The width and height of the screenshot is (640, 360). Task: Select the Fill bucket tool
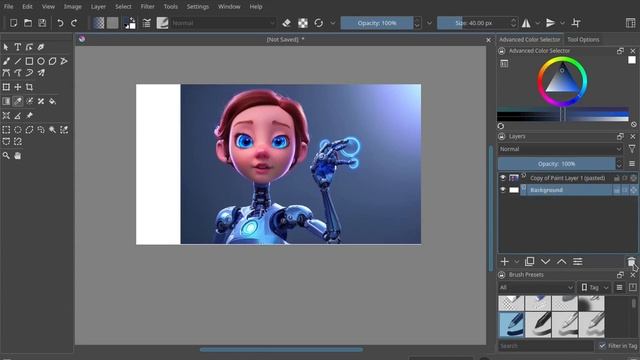click(53, 101)
